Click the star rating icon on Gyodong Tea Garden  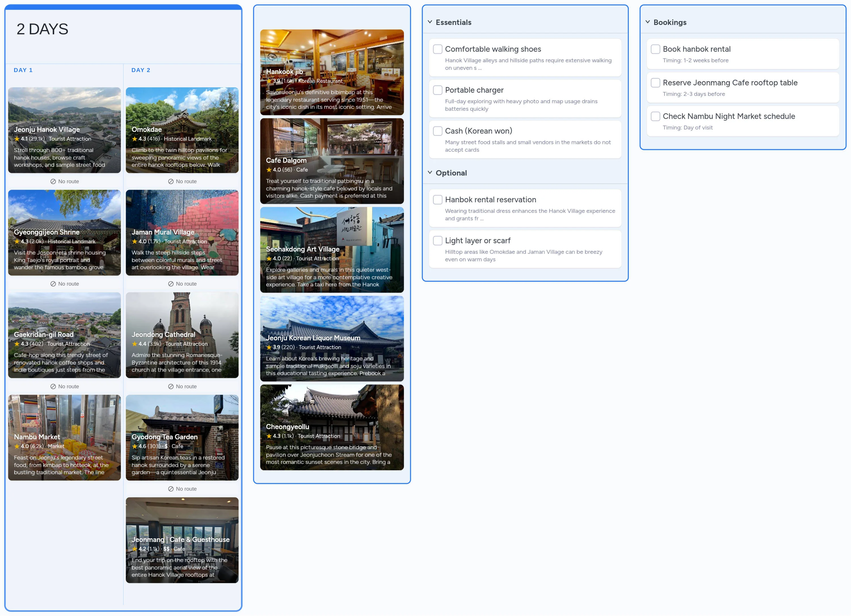click(135, 446)
